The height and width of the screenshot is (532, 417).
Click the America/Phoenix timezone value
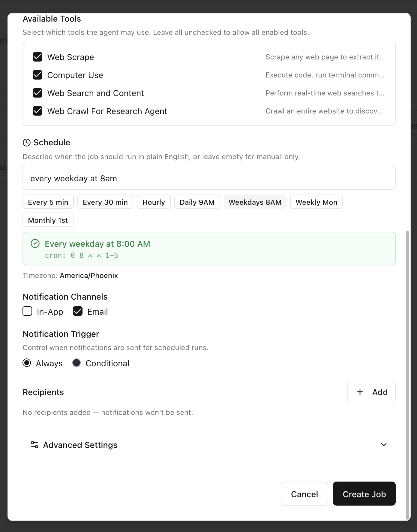[89, 276]
